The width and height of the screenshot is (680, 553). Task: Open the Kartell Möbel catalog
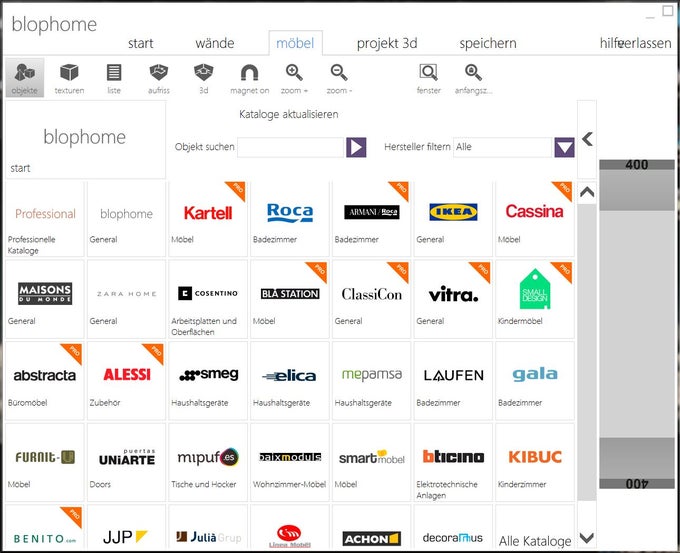click(x=208, y=219)
